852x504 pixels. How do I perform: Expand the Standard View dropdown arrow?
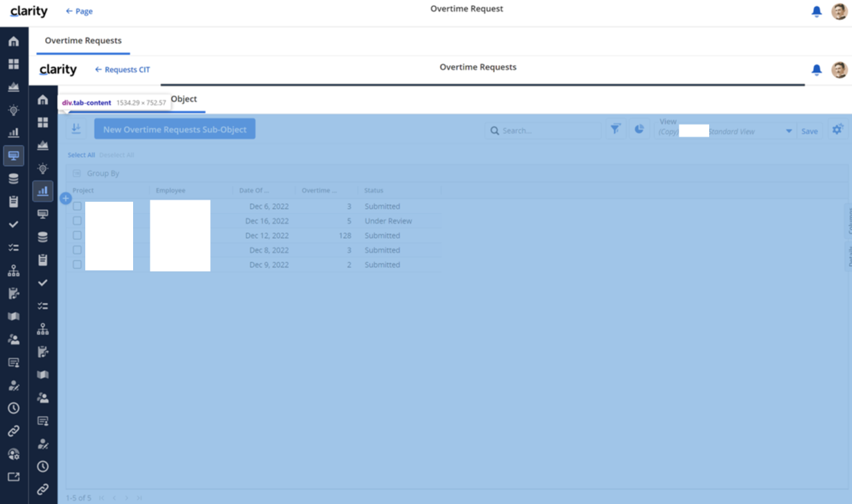coord(788,132)
